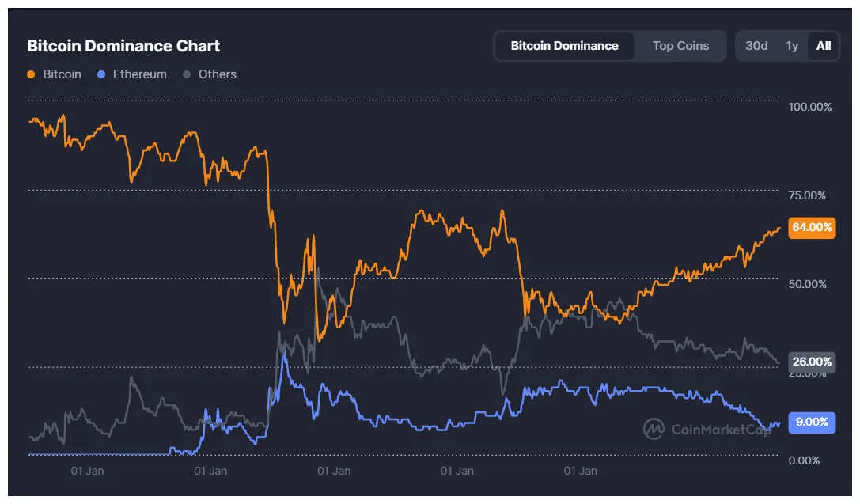Toggle the Others series visibility

210,74
